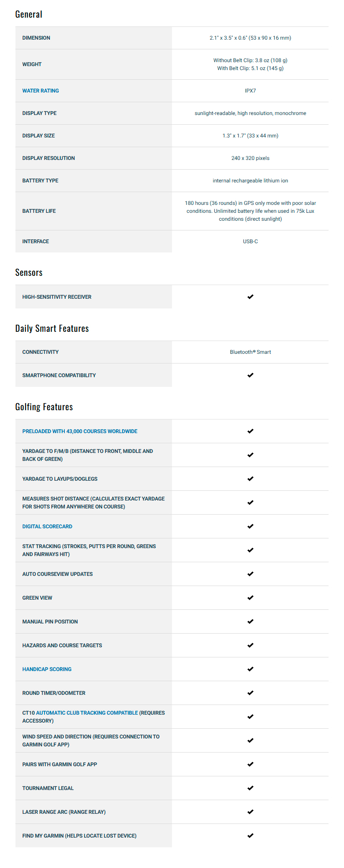This screenshot has width=344, height=868.
Task: Click Automatic Club Tracking Compatible link
Action: tap(87, 713)
